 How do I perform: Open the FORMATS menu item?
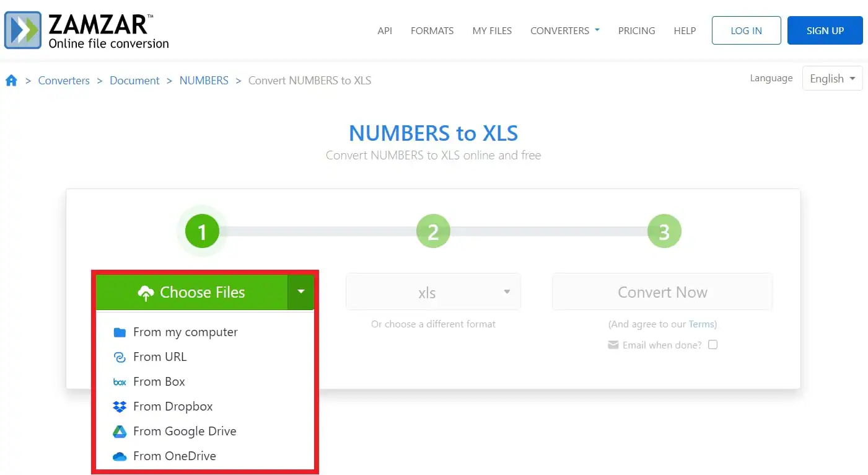pos(432,30)
